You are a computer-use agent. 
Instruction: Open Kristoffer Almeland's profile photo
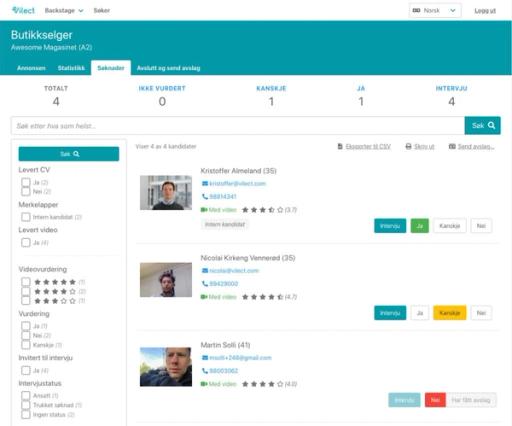166,193
